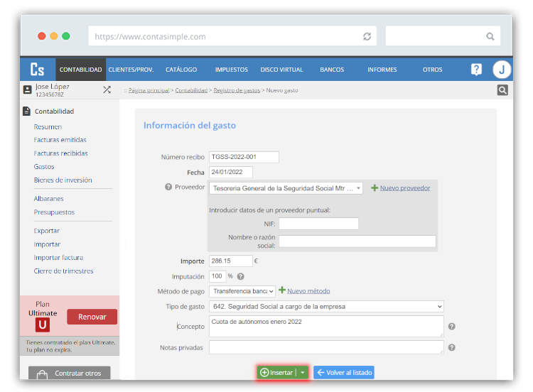Open the DISCO VIRTUAL menu
This screenshot has height=392, width=533.
(x=281, y=70)
